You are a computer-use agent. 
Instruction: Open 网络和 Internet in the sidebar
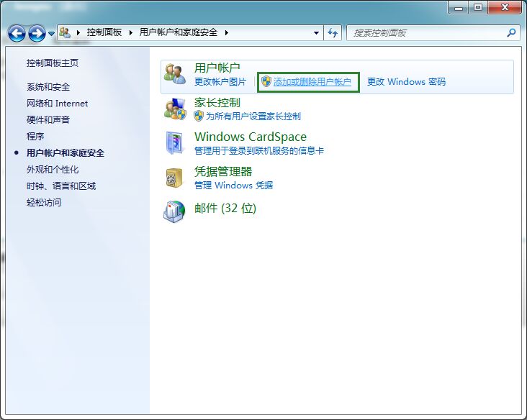click(x=57, y=104)
